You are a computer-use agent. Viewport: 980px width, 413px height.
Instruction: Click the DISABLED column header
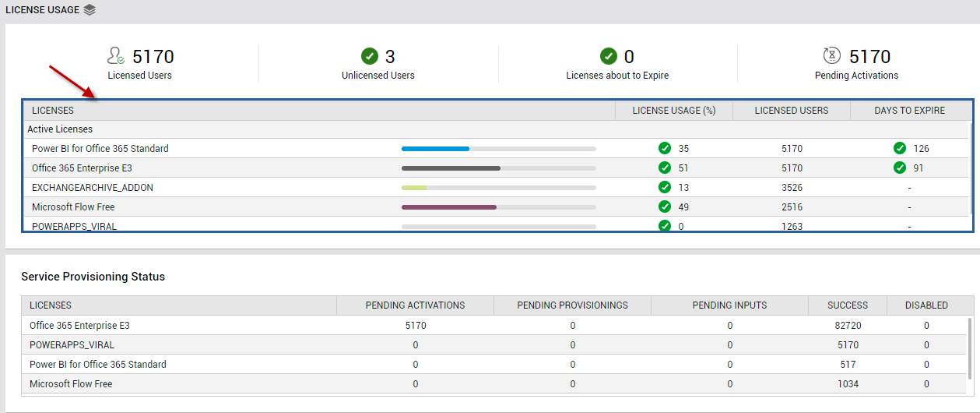pyautogui.click(x=927, y=305)
